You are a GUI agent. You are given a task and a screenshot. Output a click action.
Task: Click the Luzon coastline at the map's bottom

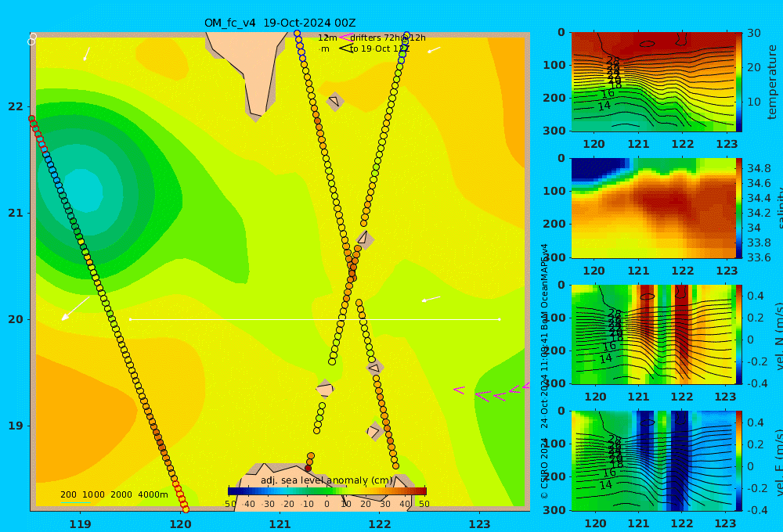click(325, 487)
